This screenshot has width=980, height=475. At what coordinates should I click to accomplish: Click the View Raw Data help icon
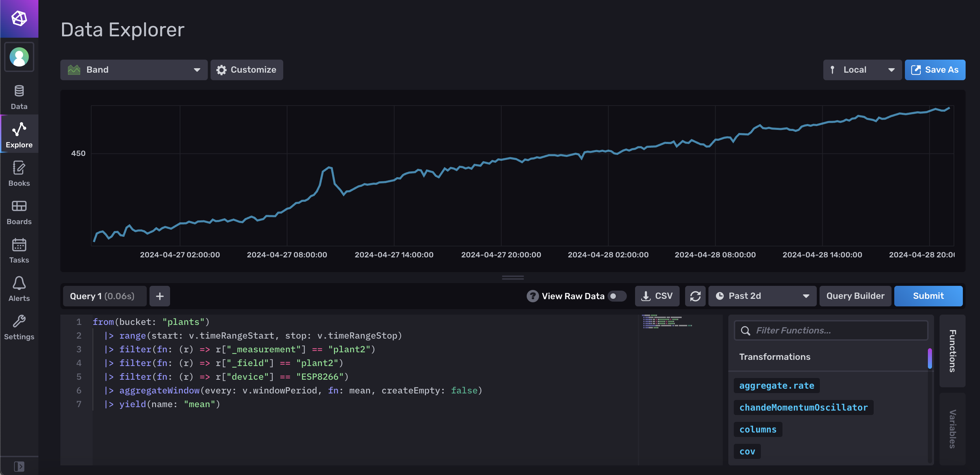pos(533,296)
